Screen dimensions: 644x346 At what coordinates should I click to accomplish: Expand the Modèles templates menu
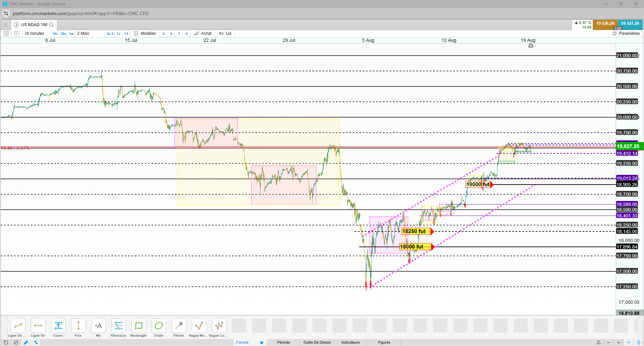pos(145,33)
